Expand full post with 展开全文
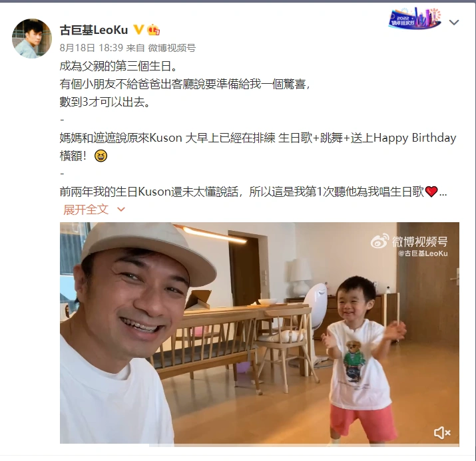Screen dimensions: 476x461 [86, 210]
